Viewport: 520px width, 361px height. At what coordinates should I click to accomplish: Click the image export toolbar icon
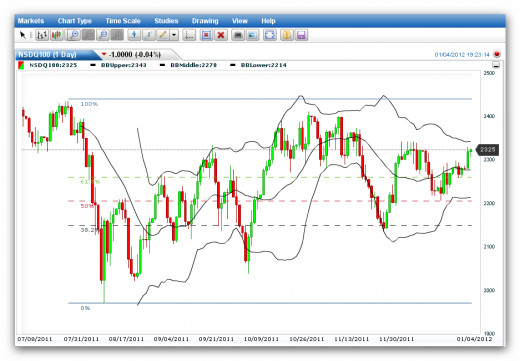tap(252, 35)
